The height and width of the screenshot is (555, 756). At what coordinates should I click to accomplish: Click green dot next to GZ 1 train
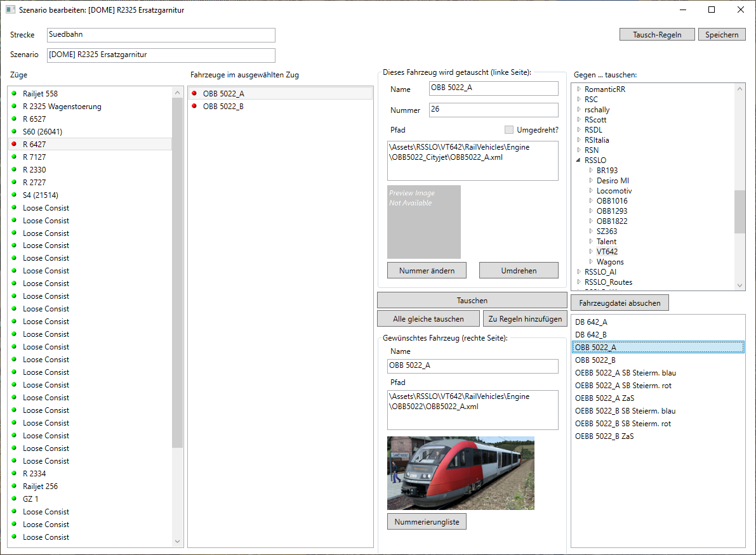[13, 499]
